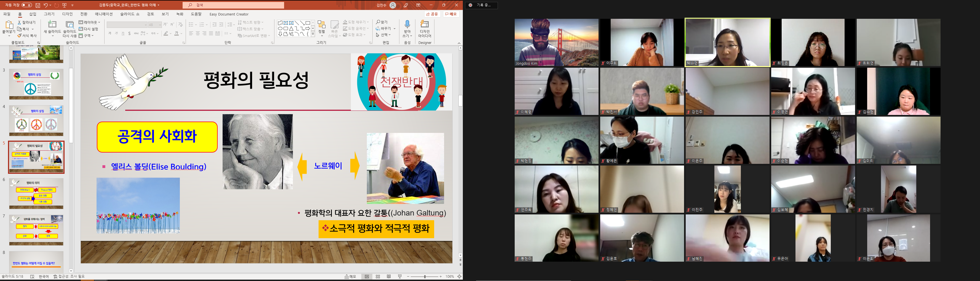This screenshot has width=980, height=281.
Task: Click the 공유 (Share) button
Action: [x=432, y=14]
